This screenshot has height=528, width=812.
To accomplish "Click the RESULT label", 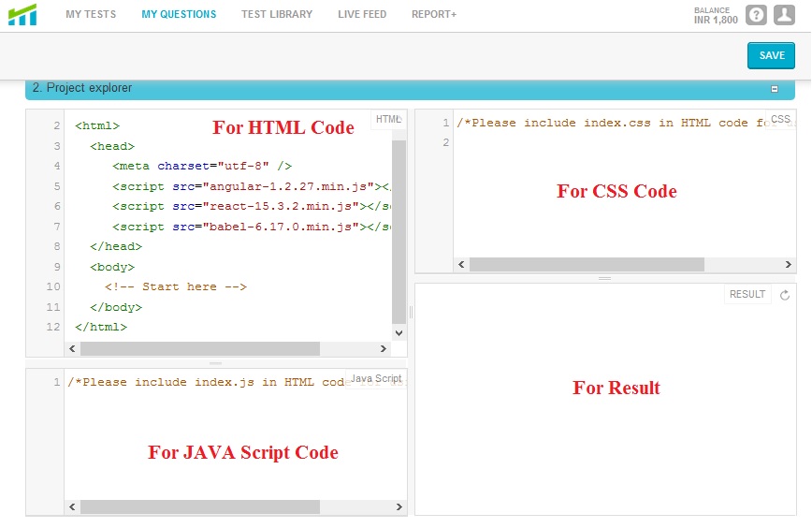I will click(747, 294).
